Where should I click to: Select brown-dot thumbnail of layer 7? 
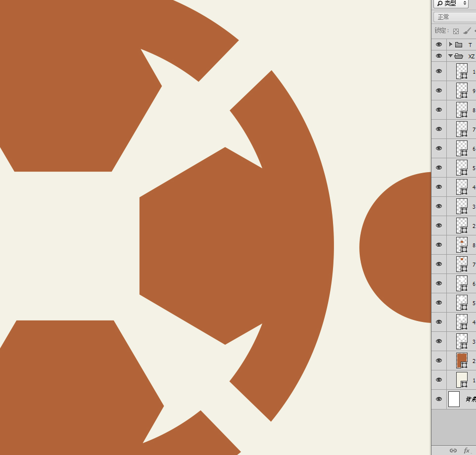[x=462, y=264]
